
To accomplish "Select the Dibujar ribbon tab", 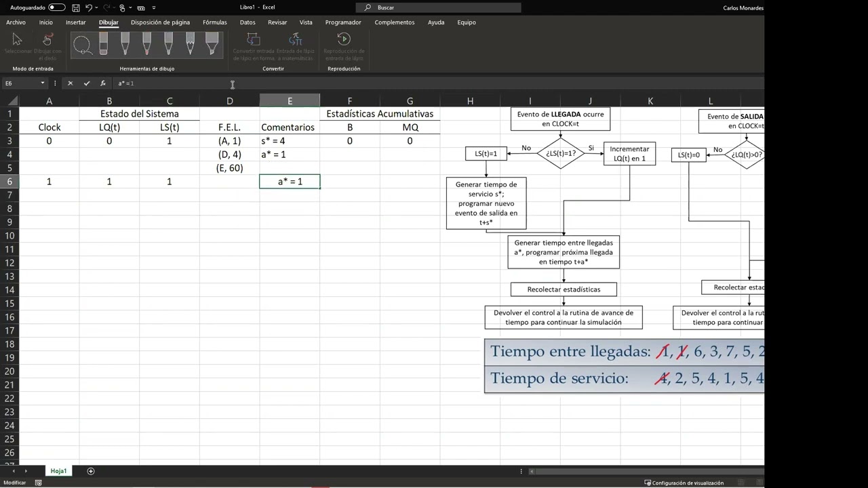I will click(108, 22).
